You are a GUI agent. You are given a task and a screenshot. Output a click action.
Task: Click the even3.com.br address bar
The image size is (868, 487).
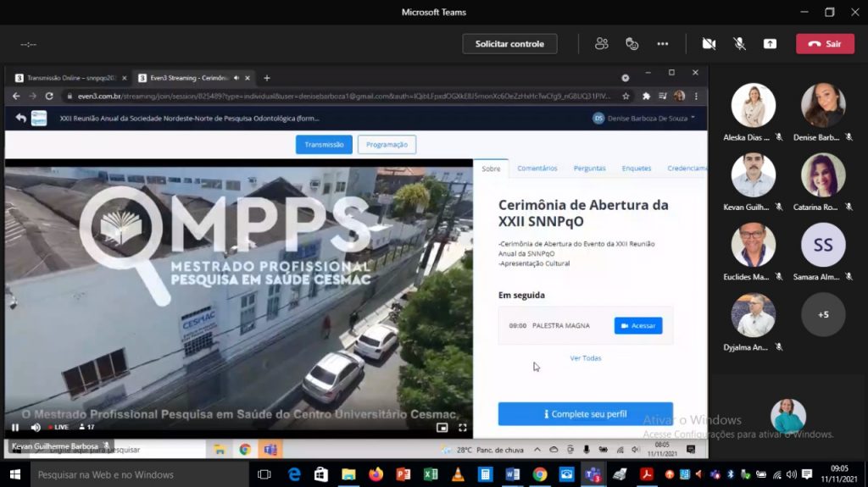coord(343,97)
